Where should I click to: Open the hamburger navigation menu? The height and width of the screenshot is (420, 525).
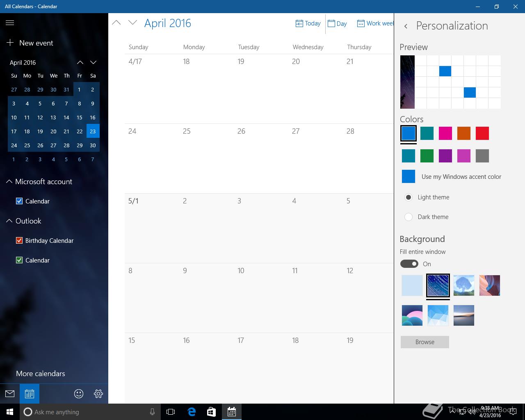click(x=10, y=23)
